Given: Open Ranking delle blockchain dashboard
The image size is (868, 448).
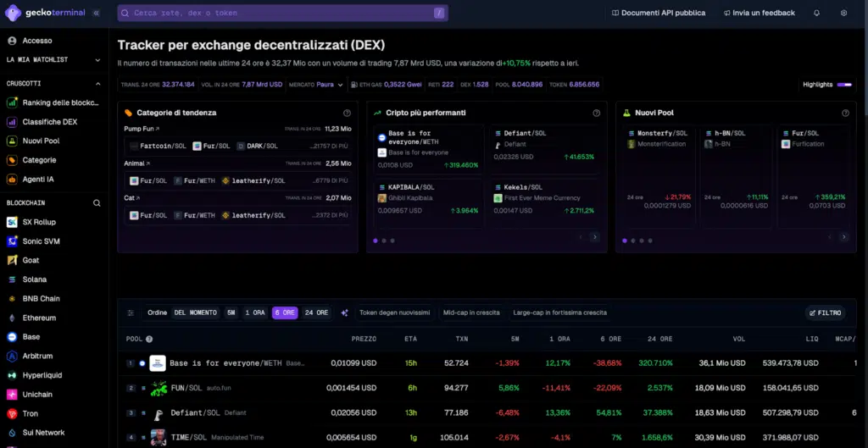Looking at the screenshot, I should [x=53, y=102].
